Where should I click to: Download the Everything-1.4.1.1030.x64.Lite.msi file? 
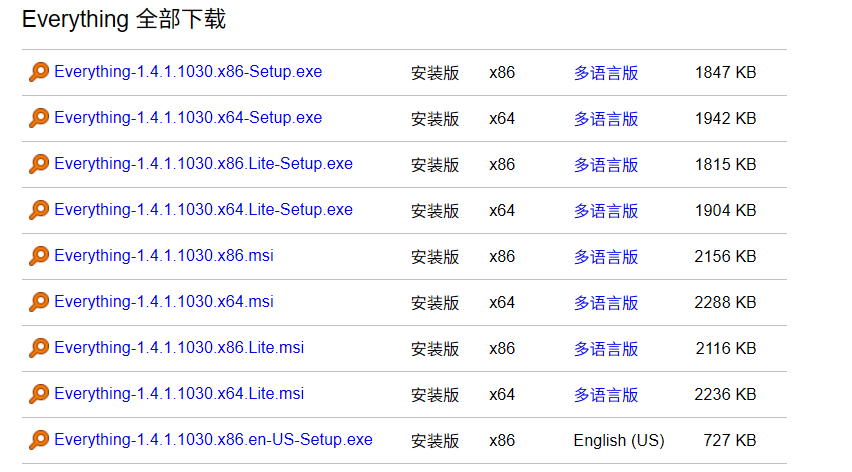[x=179, y=394]
